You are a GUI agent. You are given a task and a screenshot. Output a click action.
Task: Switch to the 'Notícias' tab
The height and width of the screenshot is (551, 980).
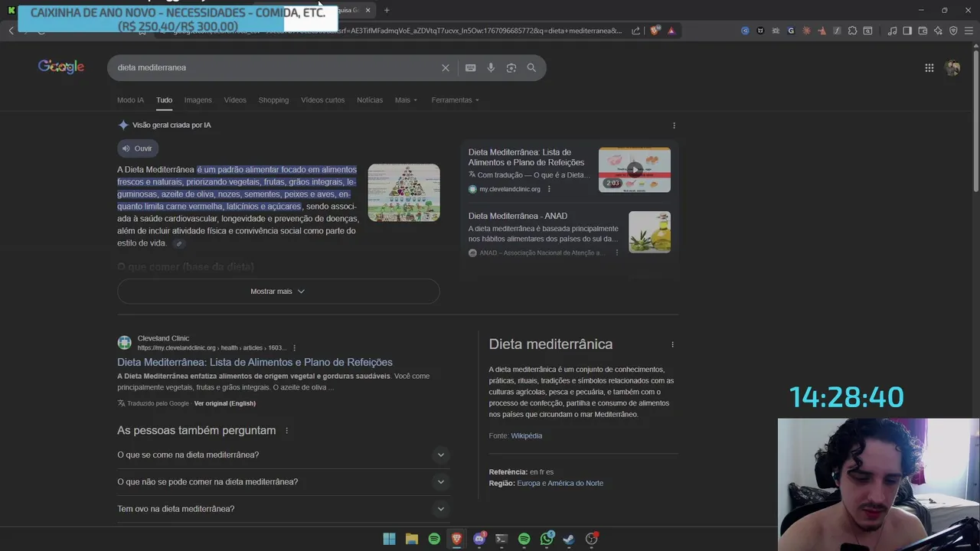pyautogui.click(x=370, y=100)
